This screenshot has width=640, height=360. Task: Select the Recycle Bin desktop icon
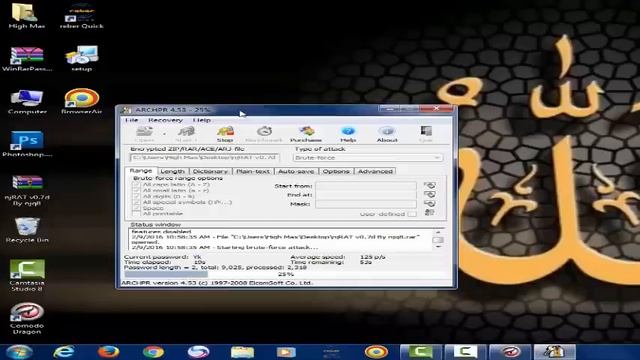pyautogui.click(x=27, y=230)
